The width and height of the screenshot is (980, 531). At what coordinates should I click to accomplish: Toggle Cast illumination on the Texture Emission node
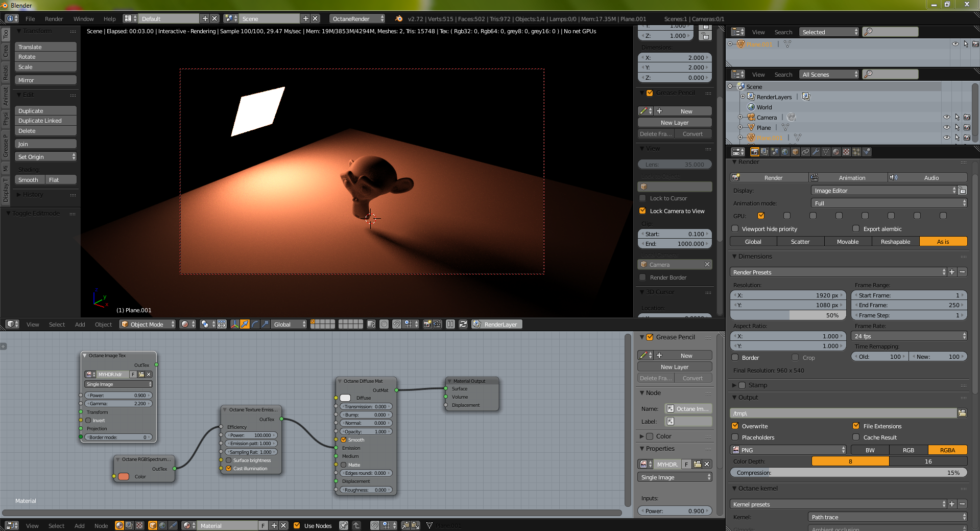[x=229, y=469]
